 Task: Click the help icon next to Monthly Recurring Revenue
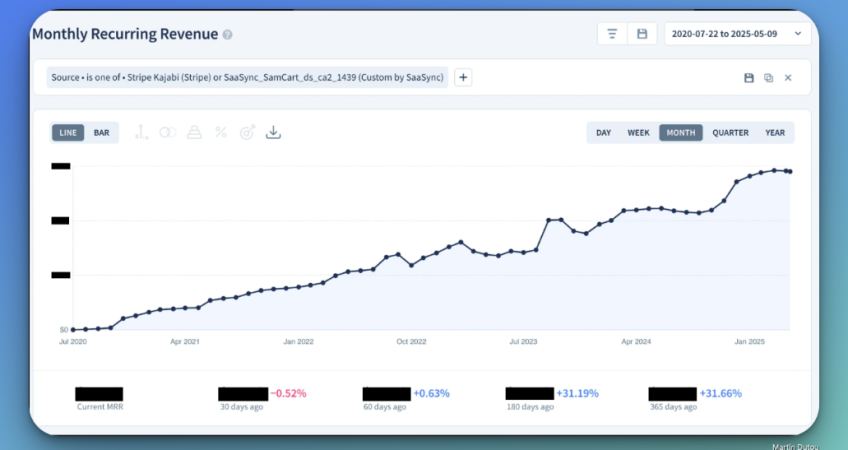point(227,35)
